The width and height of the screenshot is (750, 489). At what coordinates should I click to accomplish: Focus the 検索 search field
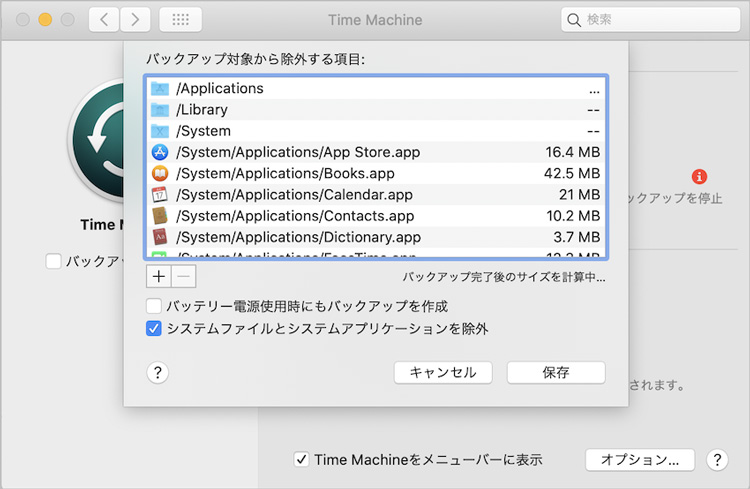click(x=651, y=20)
